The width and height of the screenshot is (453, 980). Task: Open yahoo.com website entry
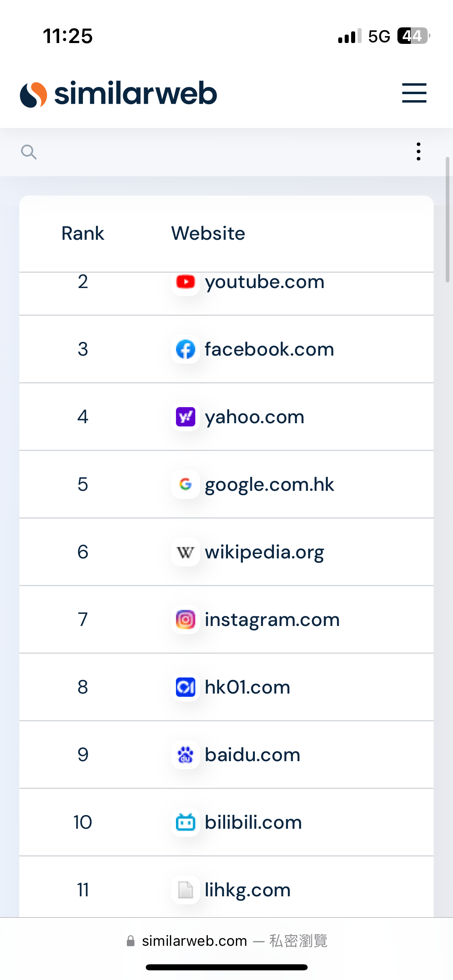click(x=254, y=418)
